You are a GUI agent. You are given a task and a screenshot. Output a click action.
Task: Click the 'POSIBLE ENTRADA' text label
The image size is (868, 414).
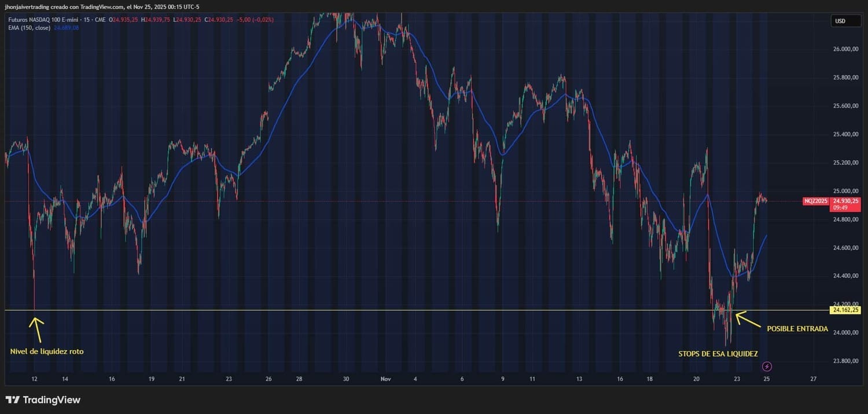pos(797,329)
